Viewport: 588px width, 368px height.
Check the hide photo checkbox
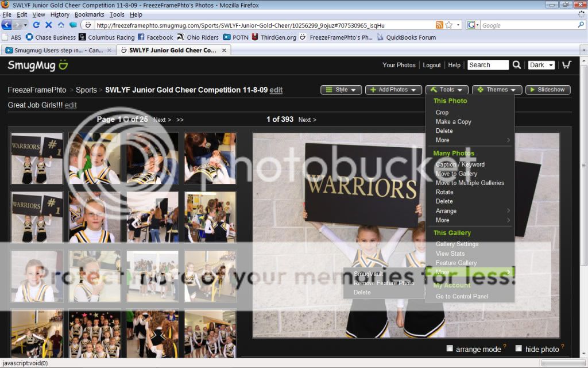click(519, 348)
